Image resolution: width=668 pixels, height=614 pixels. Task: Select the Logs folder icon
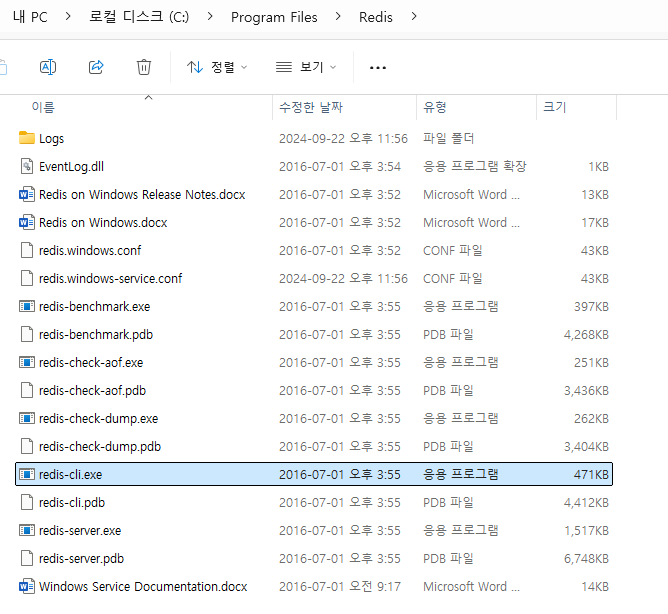click(x=27, y=138)
